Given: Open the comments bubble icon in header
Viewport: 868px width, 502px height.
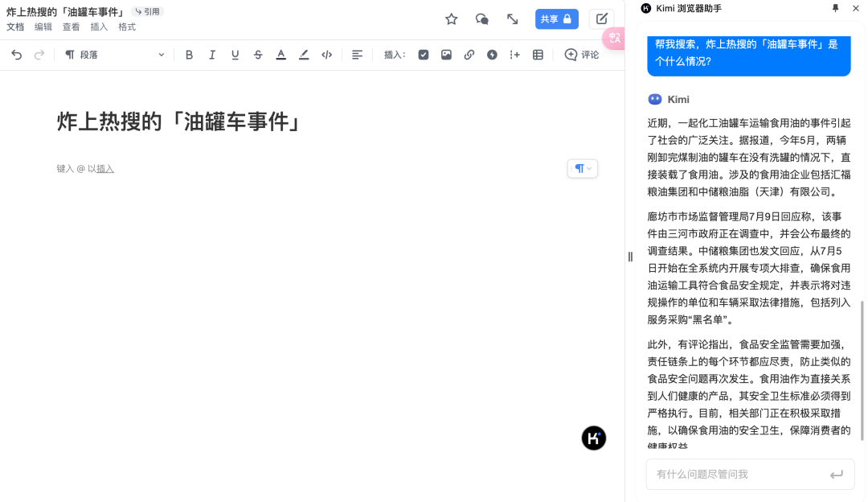Looking at the screenshot, I should click(481, 19).
